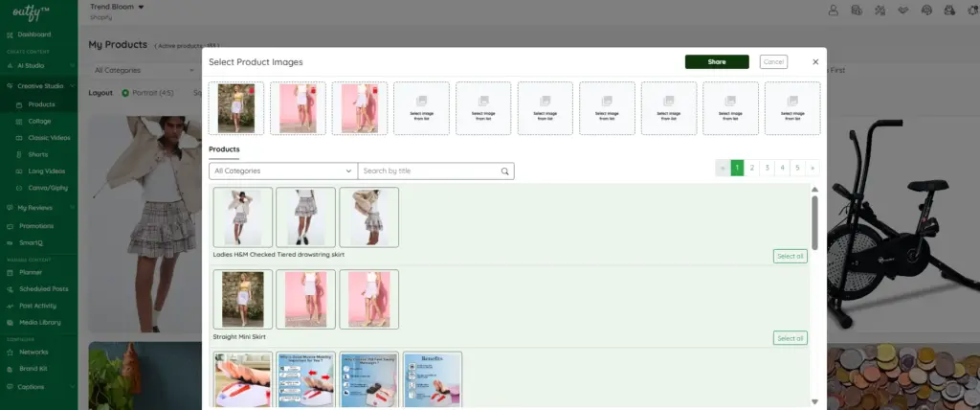Open Post Activity in the sidebar
The image size is (980, 410).
38,306
